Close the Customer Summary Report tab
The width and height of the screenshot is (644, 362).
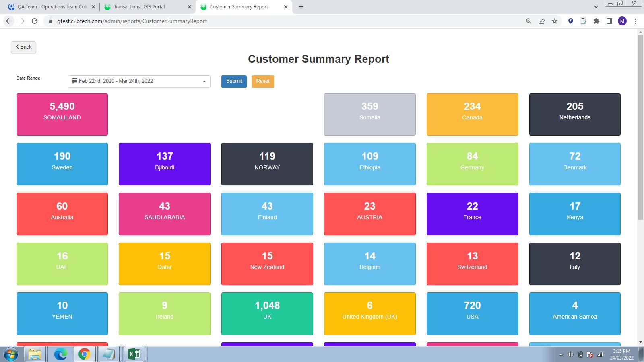coord(286,7)
